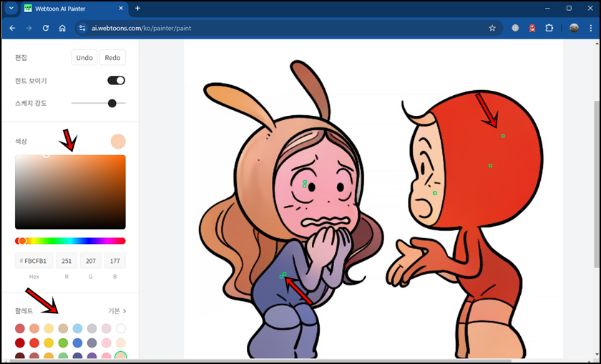This screenshot has height=364, width=601.
Task: Pick the medium blue swatch, second row
Action: point(77,343)
